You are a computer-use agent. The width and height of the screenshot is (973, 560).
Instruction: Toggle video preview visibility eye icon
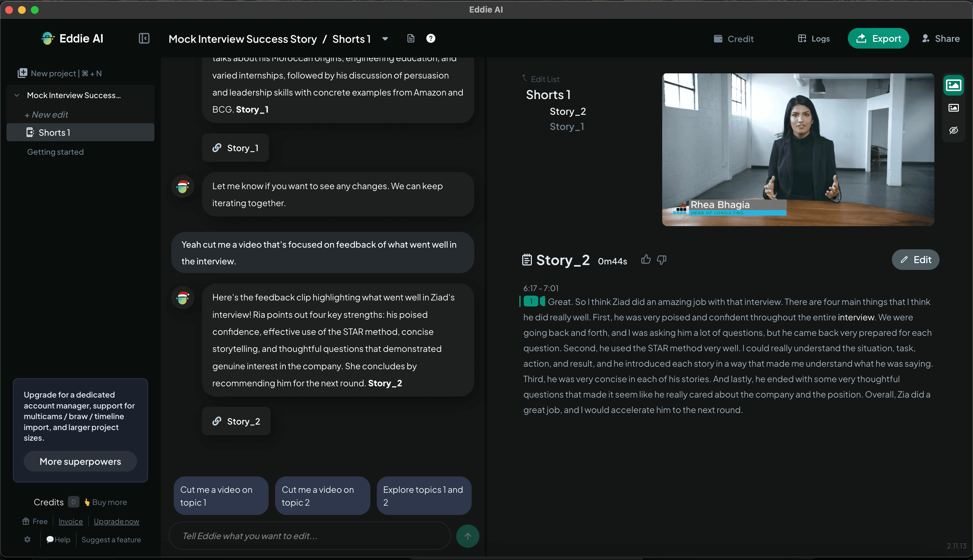tap(953, 130)
